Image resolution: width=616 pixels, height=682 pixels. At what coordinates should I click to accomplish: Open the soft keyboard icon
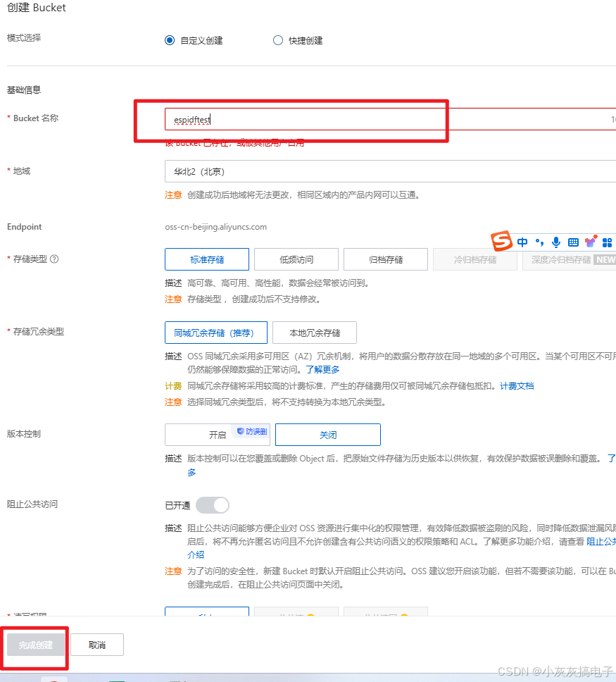[x=572, y=242]
